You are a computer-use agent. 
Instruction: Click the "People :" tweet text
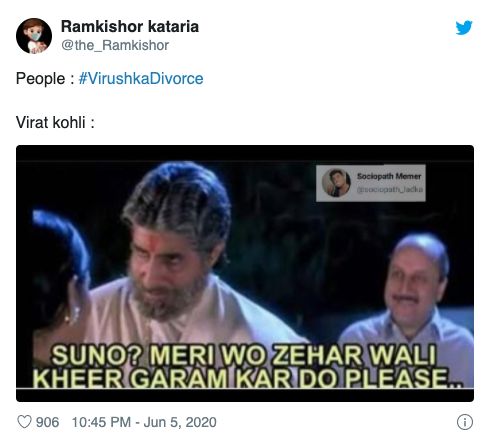[45, 79]
